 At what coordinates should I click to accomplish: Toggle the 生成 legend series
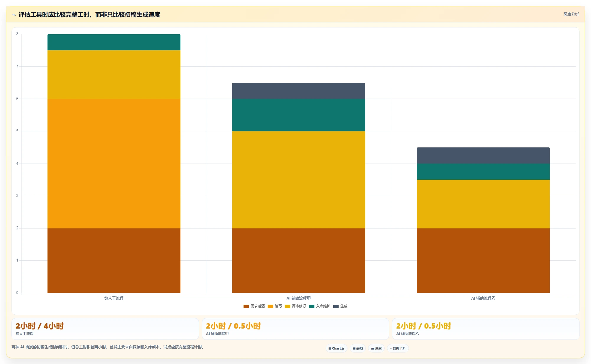(x=340, y=306)
